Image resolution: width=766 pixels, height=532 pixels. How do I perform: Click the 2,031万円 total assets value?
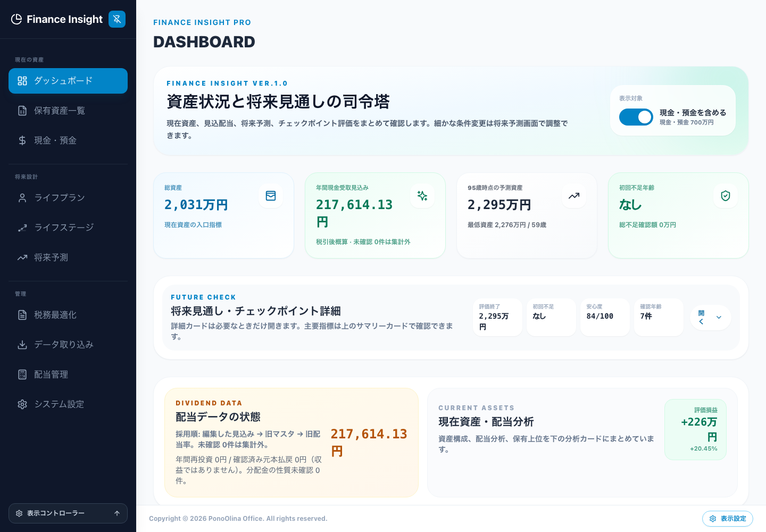pos(196,205)
